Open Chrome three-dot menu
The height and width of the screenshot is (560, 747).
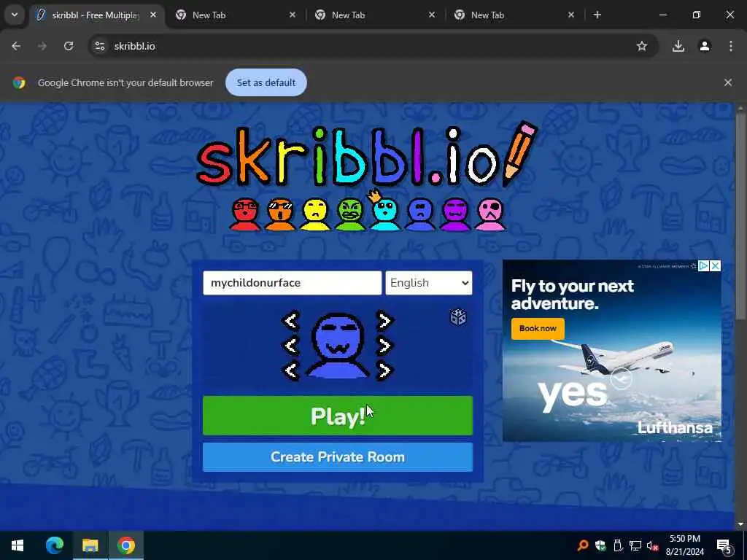click(731, 46)
